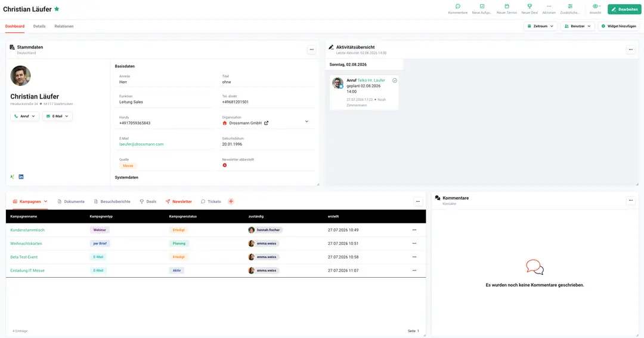Sort by the Kampagnenstatus column header
Screen dimensions: 644x338
click(183, 216)
